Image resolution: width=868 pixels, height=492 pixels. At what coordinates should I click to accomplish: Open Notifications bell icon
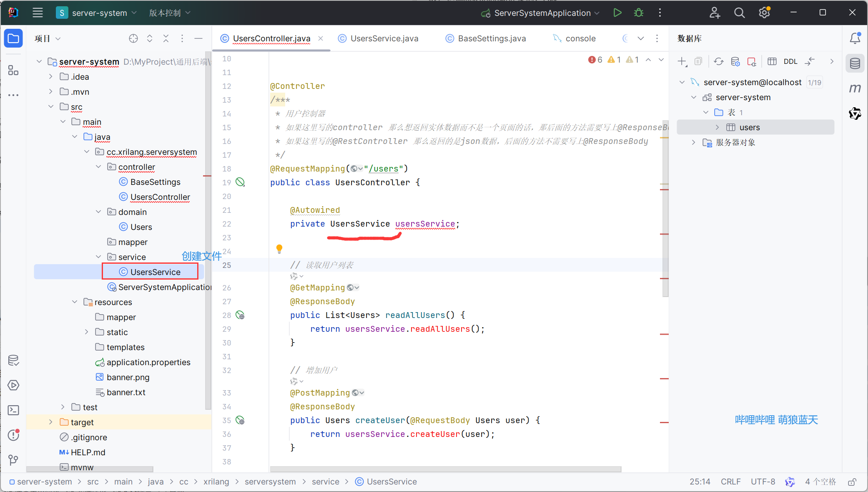click(855, 38)
